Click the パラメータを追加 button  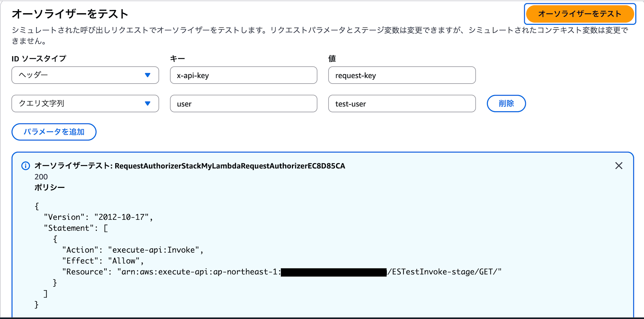pos(54,132)
